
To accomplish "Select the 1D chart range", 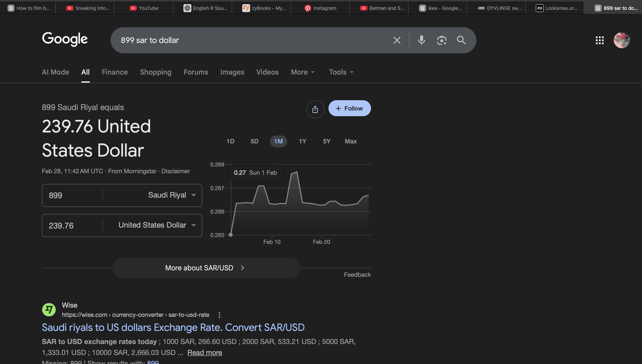I will coord(230,141).
